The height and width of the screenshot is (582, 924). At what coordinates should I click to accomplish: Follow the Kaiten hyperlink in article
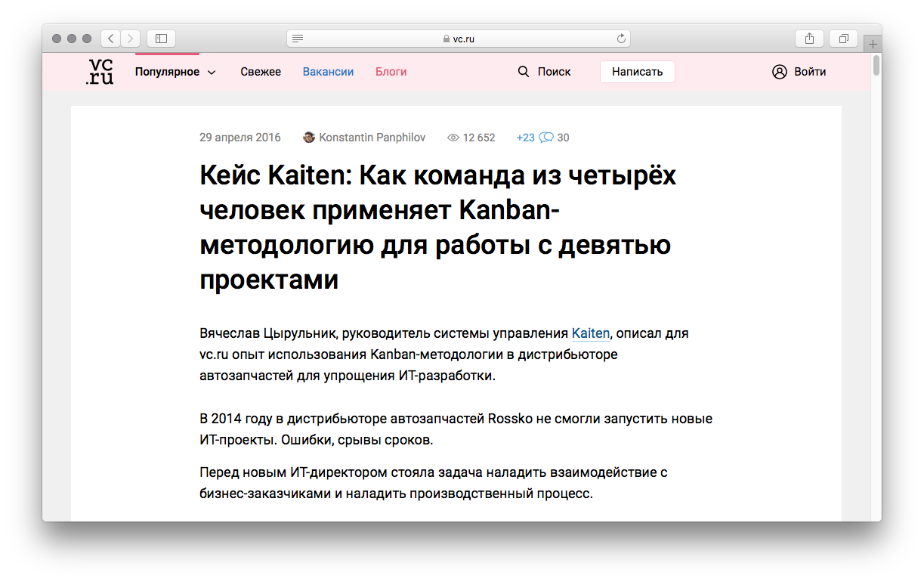(x=591, y=333)
